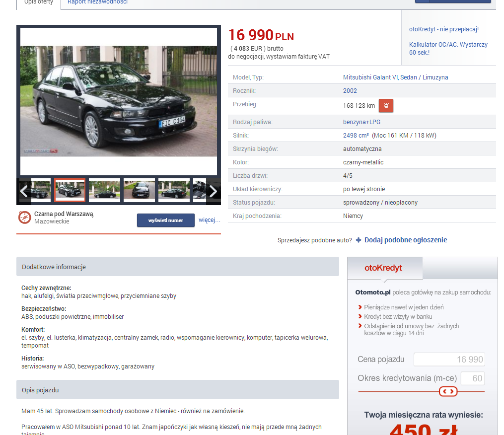Click the Dodatkowe informacje section header
The height and width of the screenshot is (435, 504).
178,267
